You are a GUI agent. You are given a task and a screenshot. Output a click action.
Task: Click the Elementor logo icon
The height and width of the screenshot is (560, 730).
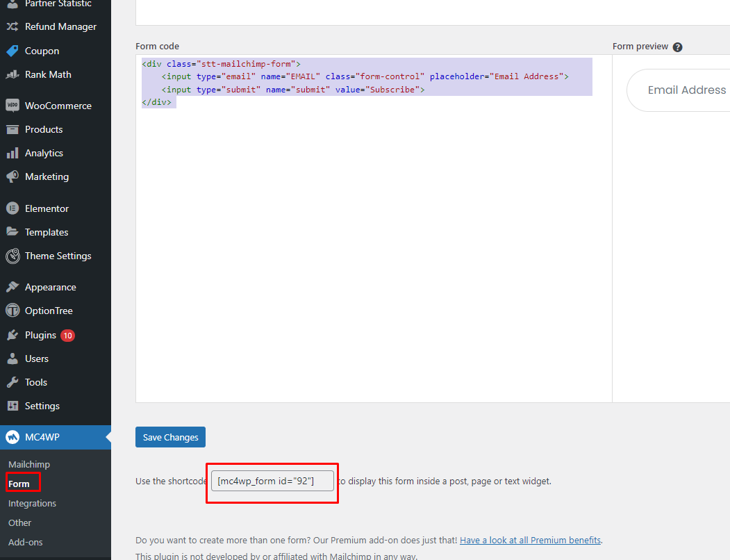pos(13,208)
